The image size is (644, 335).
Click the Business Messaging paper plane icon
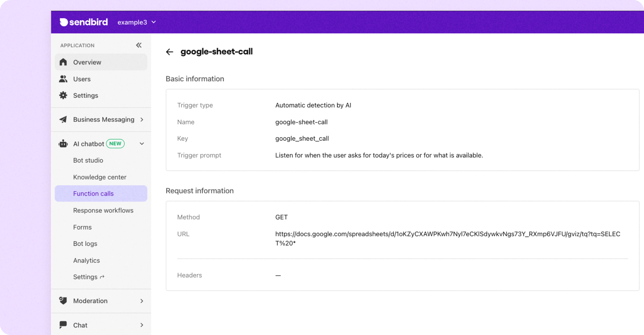63,119
